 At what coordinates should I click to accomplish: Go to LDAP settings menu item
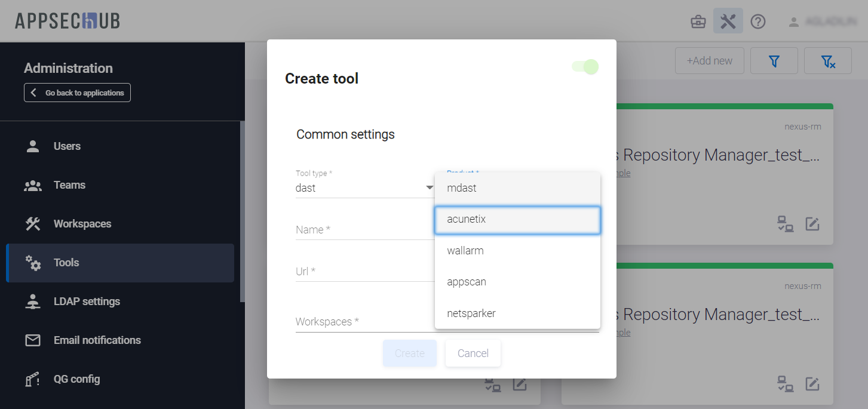87,302
